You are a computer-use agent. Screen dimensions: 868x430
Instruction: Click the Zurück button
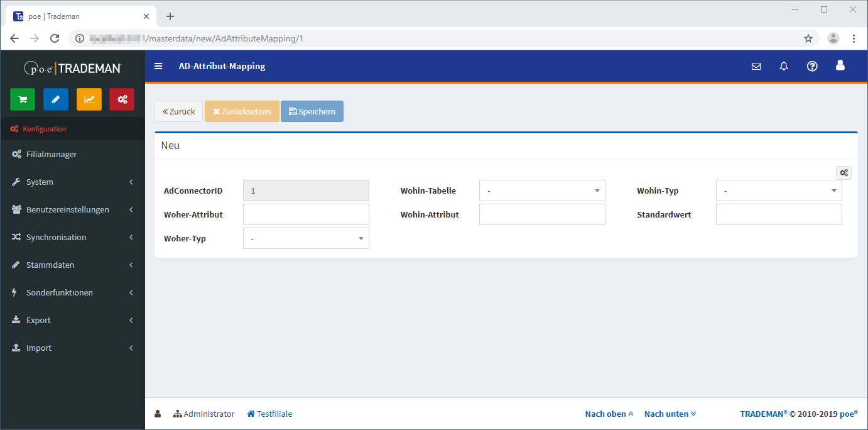pos(178,111)
